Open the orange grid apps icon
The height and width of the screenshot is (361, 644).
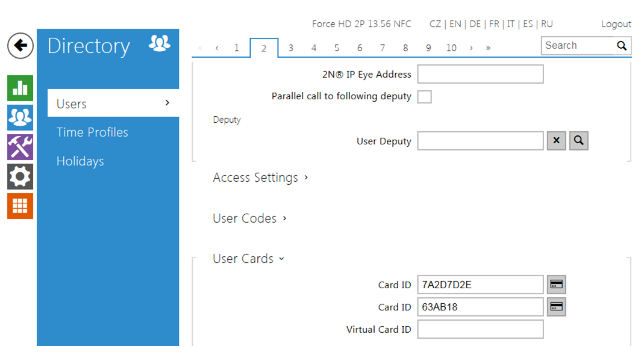point(20,206)
